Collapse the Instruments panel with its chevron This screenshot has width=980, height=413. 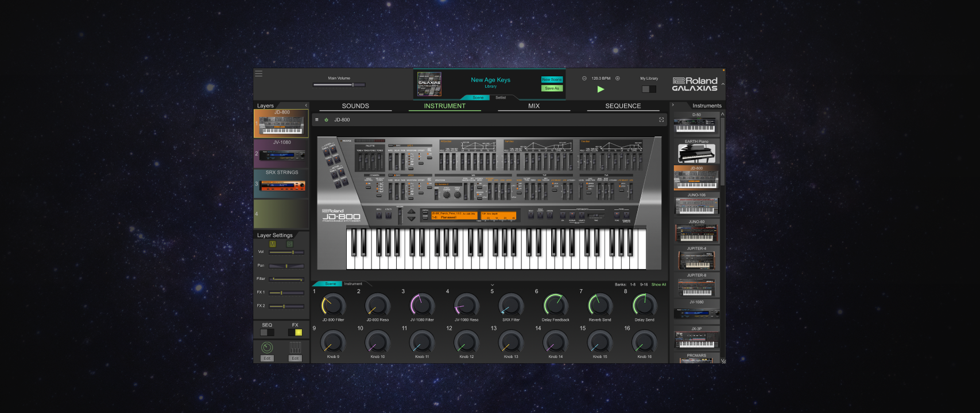[x=673, y=105]
